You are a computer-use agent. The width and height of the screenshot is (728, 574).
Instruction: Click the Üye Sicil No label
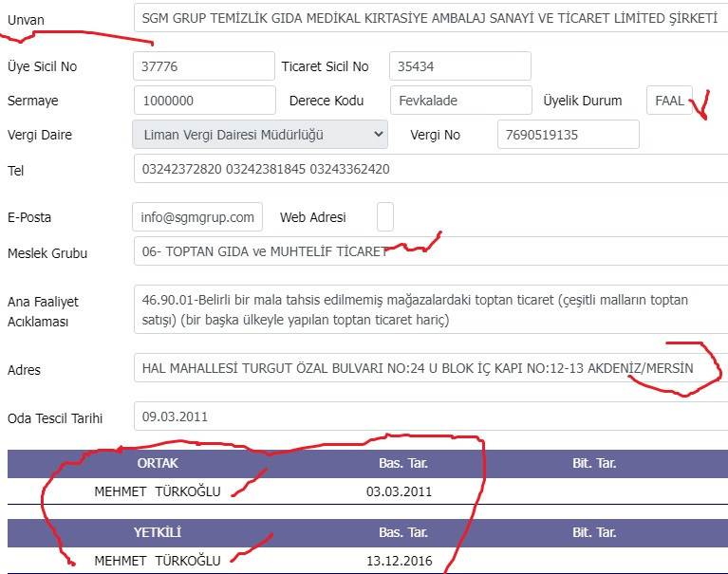[43, 66]
